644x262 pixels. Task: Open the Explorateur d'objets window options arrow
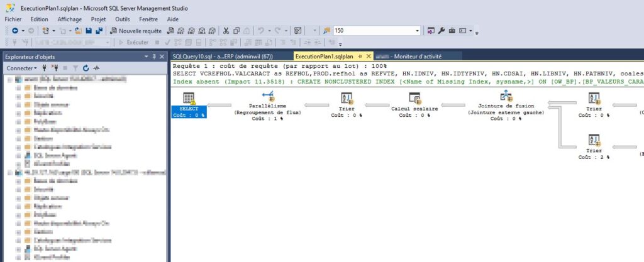tap(147, 57)
